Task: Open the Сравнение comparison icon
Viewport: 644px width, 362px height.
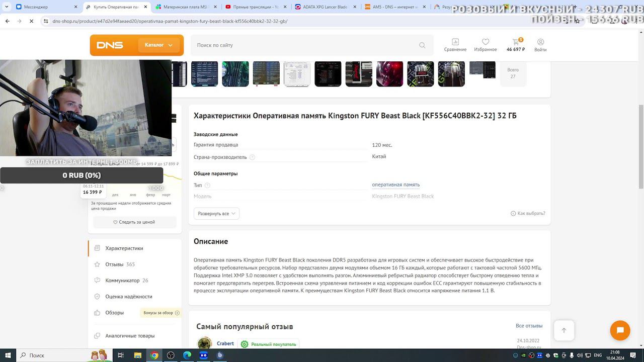Action: 455,45
